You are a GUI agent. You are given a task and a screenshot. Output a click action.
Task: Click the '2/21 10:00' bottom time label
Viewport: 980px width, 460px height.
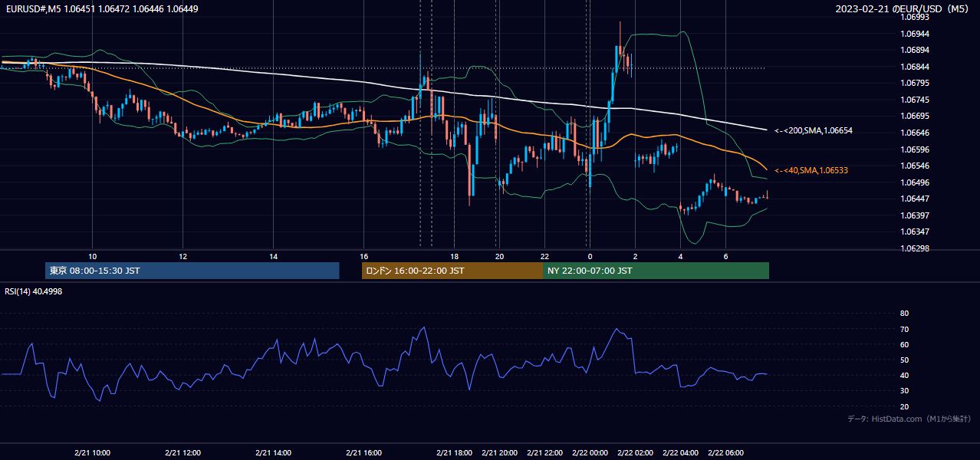(93, 453)
